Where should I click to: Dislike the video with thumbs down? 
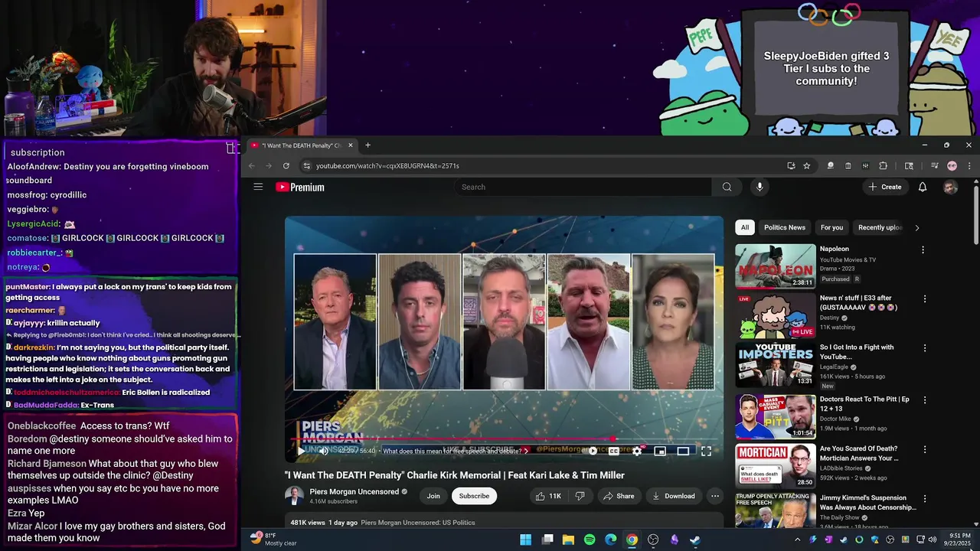580,496
